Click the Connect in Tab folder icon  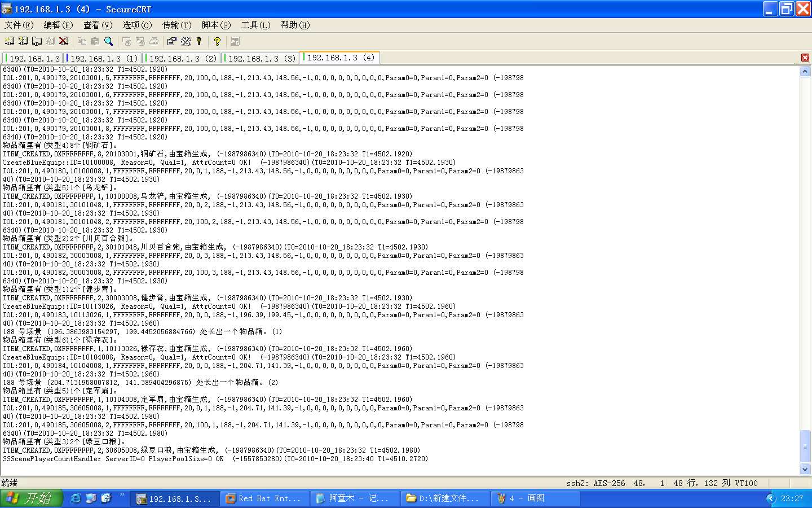coord(37,41)
